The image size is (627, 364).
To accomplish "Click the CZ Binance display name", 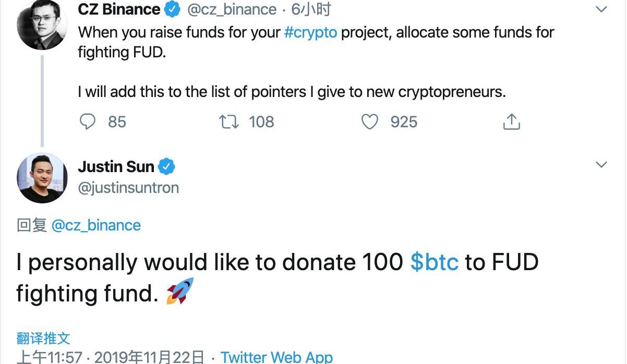I will click(119, 9).
